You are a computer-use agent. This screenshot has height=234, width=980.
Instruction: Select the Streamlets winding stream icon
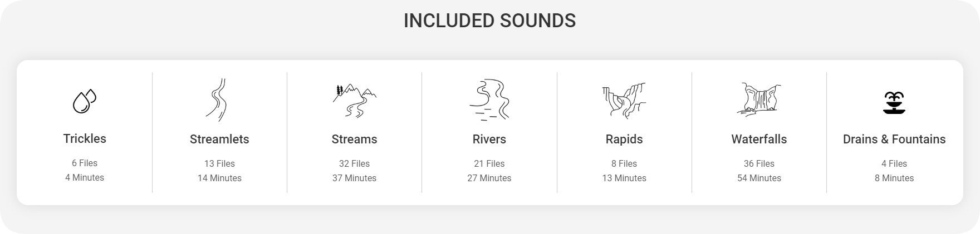(216, 100)
